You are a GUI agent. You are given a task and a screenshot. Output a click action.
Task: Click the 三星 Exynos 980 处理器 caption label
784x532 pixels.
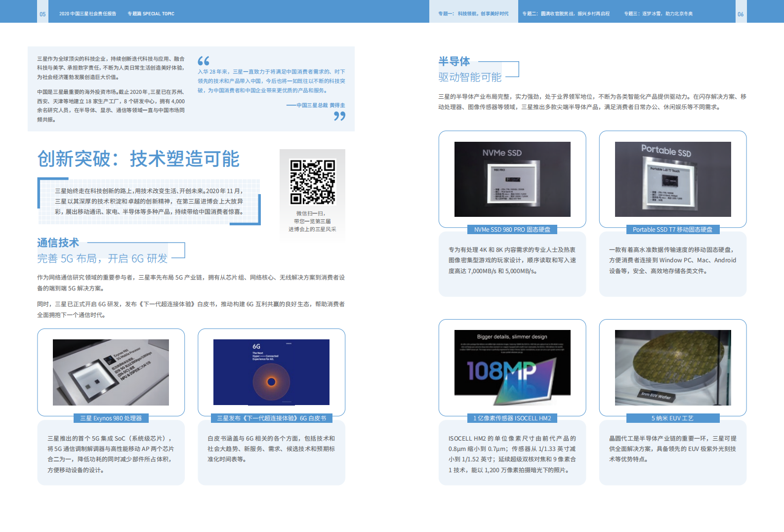[111, 418]
